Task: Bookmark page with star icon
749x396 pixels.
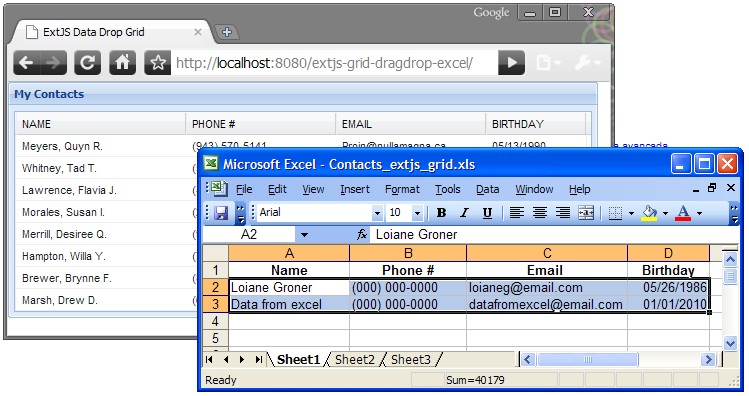Action: point(158,63)
